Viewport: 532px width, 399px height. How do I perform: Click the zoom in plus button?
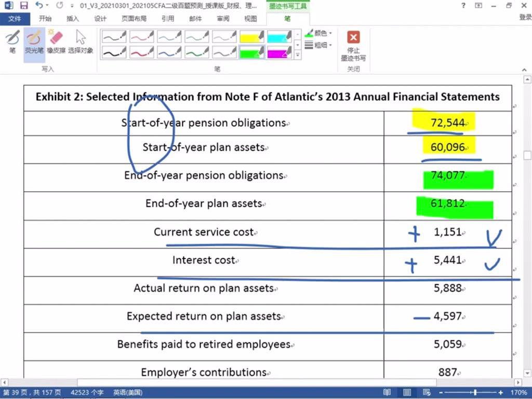pos(500,393)
